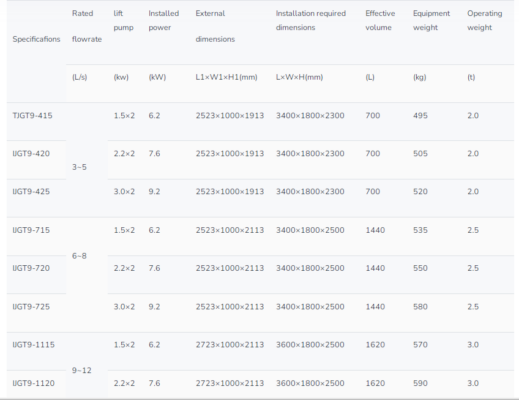This screenshot has height=400, width=519.
Task: Select the Operating weight header
Action: pyautogui.click(x=484, y=20)
